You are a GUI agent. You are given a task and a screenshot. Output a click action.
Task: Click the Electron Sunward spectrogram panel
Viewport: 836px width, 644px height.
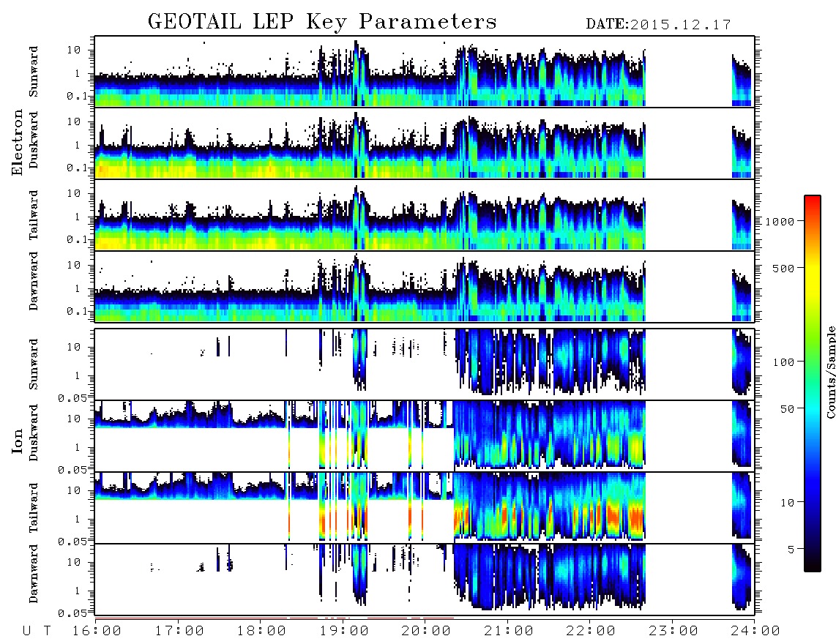pos(425,72)
